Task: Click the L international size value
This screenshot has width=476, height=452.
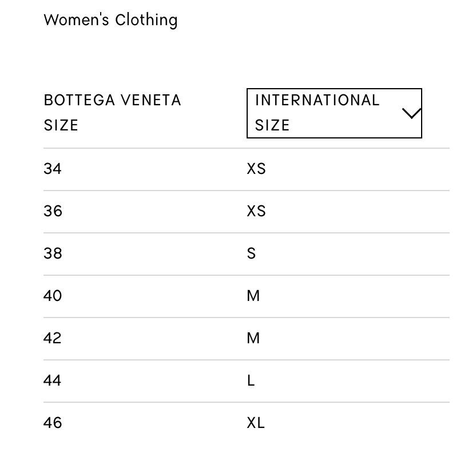Action: (251, 380)
